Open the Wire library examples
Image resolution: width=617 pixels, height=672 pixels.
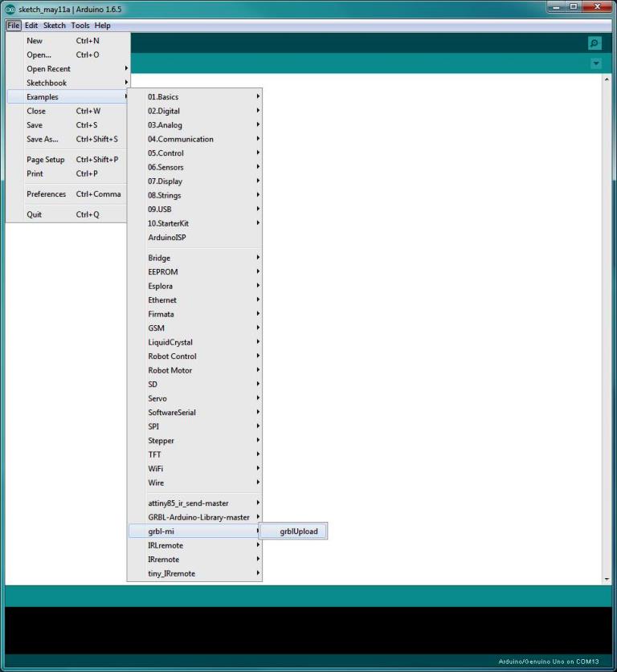pyautogui.click(x=194, y=483)
